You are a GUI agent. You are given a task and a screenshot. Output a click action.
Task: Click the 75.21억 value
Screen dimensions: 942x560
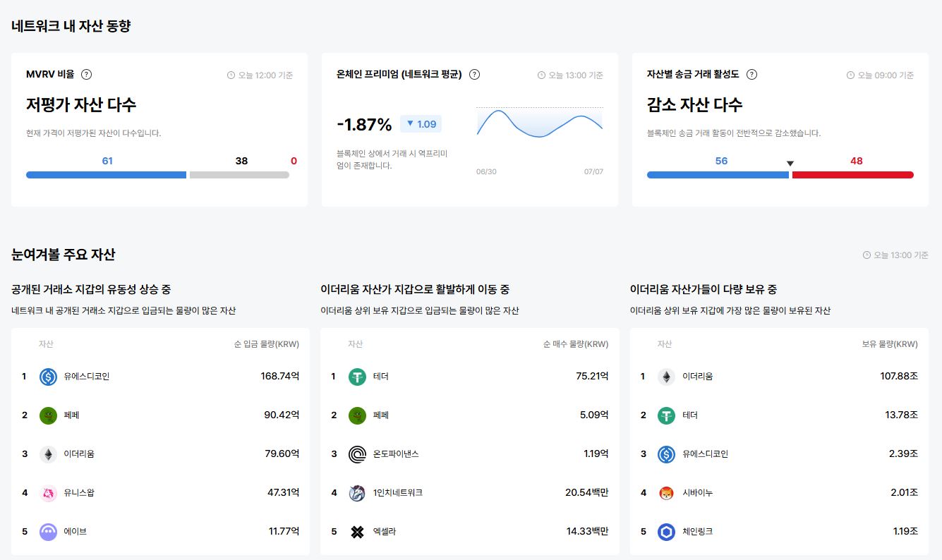pos(592,377)
